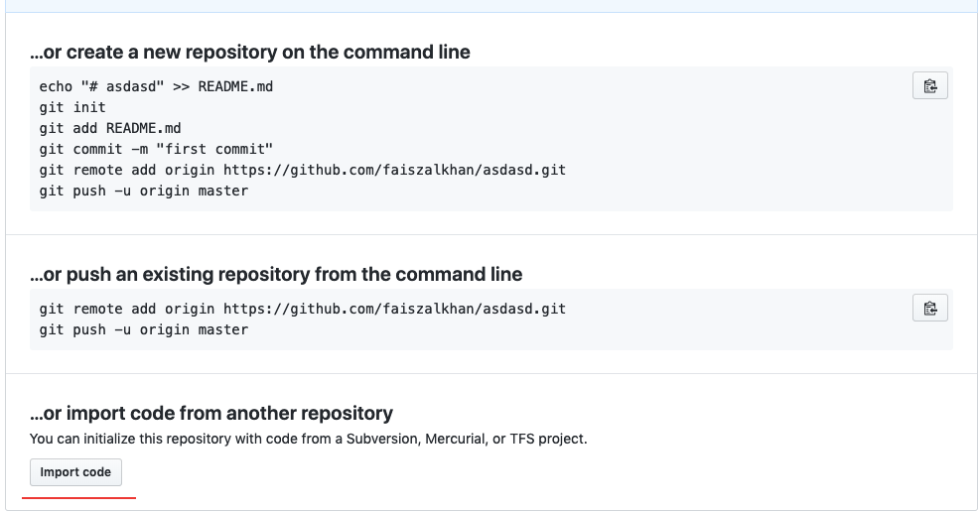Click the GitHub URL in the second code block
Viewport: 980px width, 513px height.
pos(394,309)
